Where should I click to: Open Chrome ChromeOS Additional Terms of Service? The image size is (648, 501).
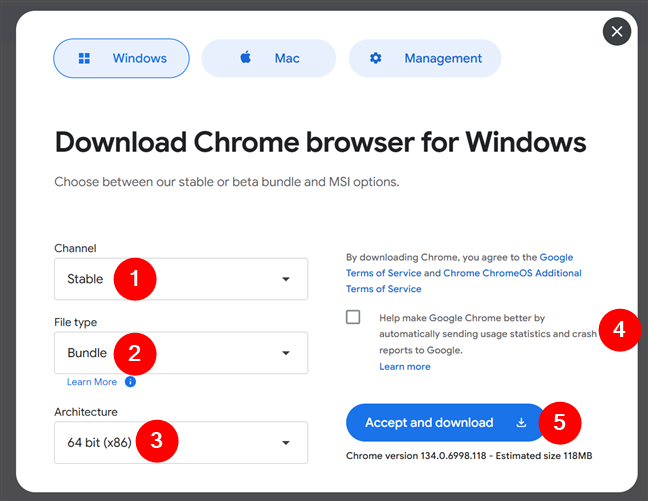pyautogui.click(x=512, y=273)
